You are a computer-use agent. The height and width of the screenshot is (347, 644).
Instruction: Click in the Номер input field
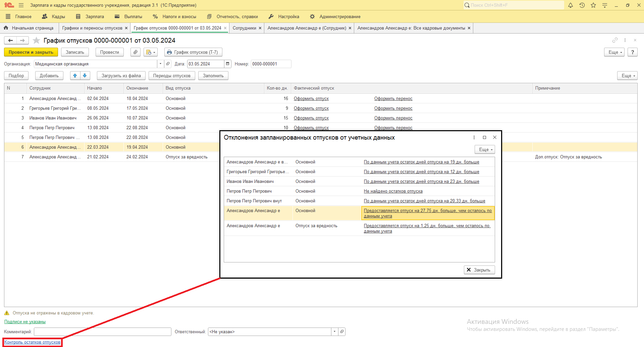click(x=271, y=64)
